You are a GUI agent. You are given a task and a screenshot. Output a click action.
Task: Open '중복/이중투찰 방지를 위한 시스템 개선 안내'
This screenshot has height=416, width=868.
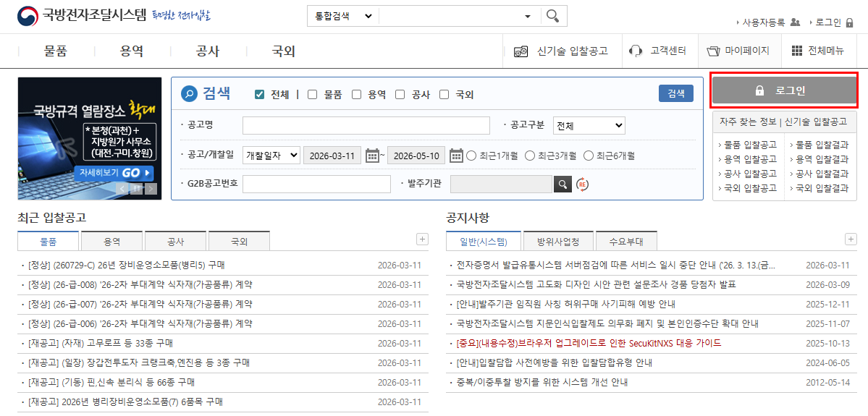pos(542,383)
